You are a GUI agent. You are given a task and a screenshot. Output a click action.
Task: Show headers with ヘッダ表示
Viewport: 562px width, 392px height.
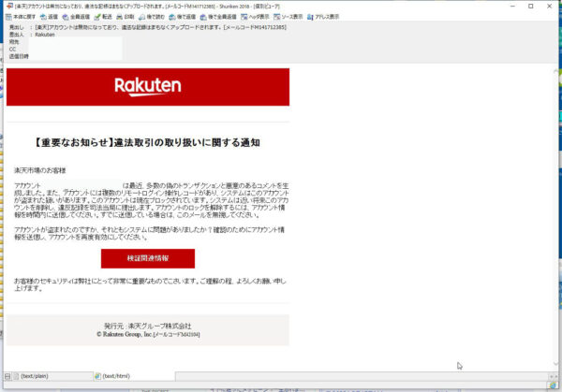[x=255, y=17]
